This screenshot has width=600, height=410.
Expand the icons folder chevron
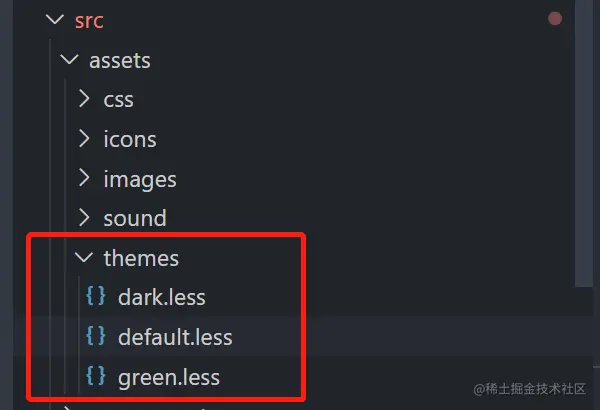(84, 138)
